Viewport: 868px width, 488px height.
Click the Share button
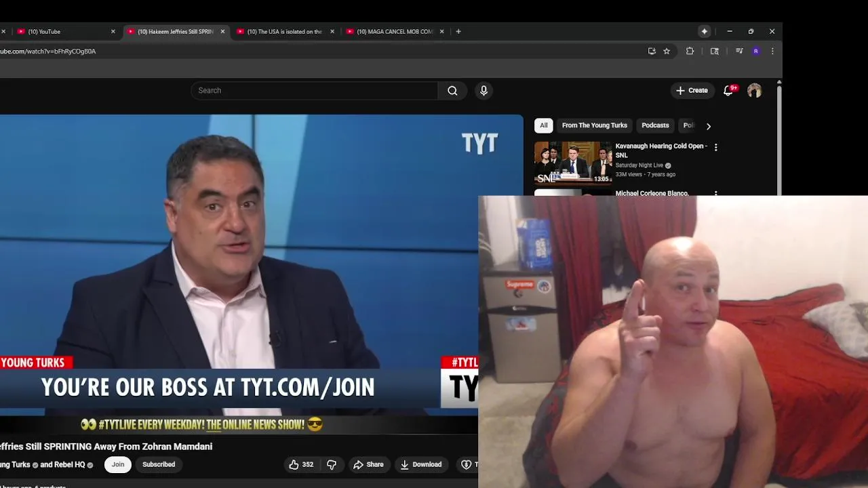click(368, 464)
